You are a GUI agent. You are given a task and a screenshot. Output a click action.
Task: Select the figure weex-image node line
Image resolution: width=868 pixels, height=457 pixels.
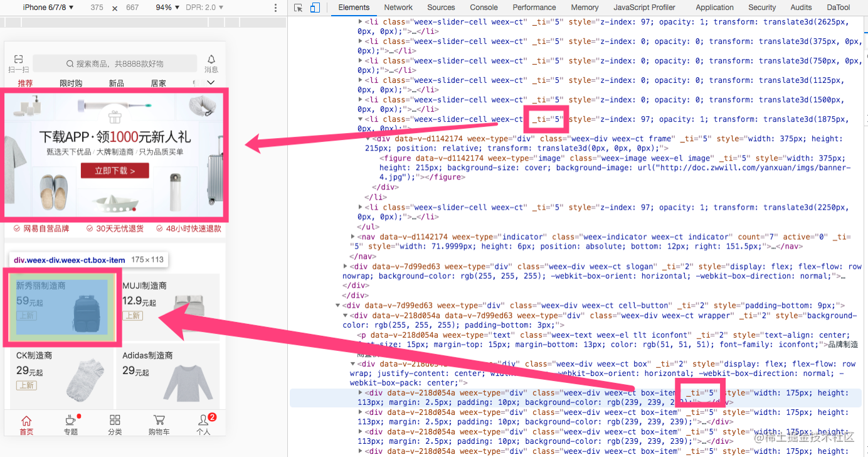615,168
